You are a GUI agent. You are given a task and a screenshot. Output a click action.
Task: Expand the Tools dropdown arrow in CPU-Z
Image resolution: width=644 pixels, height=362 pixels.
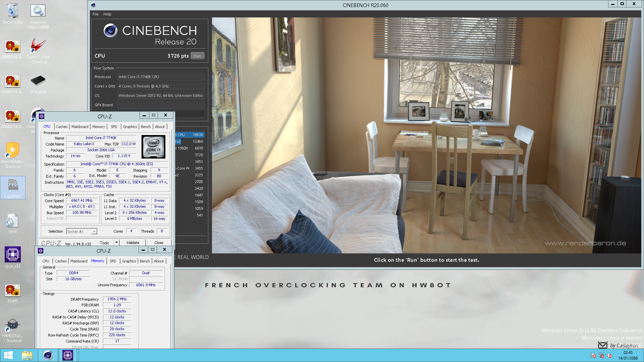[116, 243]
